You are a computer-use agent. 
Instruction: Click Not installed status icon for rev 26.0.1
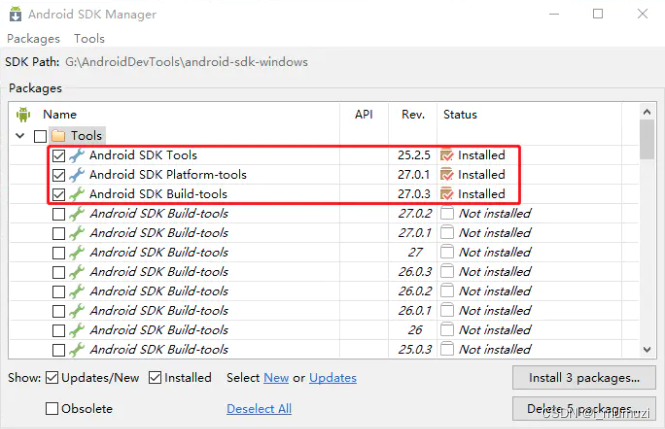click(x=447, y=311)
